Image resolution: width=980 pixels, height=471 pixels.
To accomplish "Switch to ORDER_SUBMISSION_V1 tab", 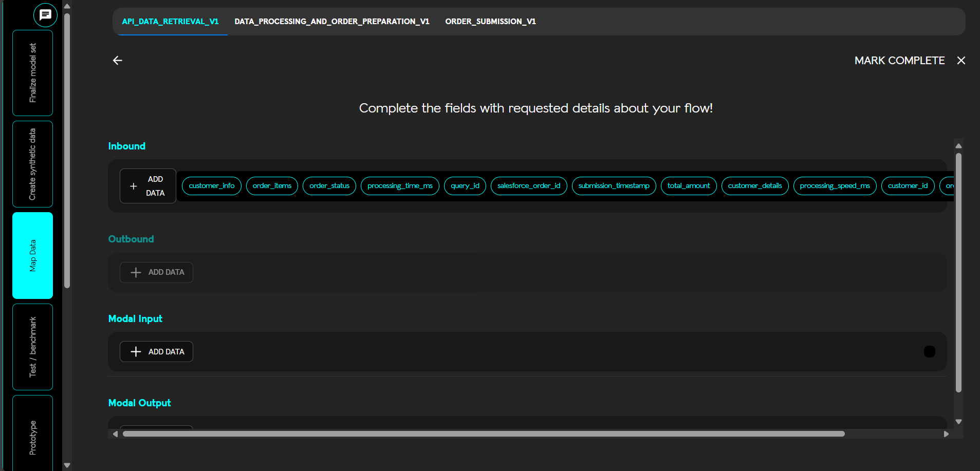I will coord(490,22).
